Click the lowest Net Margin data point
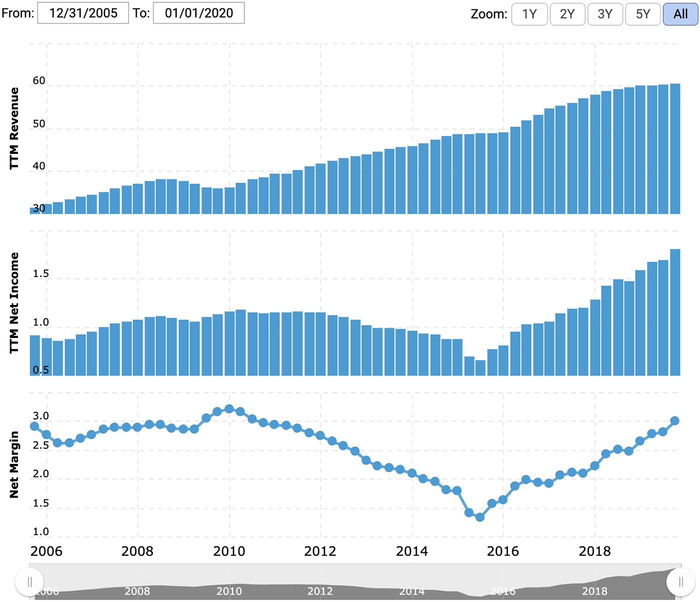Image resolution: width=700 pixels, height=602 pixels. [x=480, y=517]
